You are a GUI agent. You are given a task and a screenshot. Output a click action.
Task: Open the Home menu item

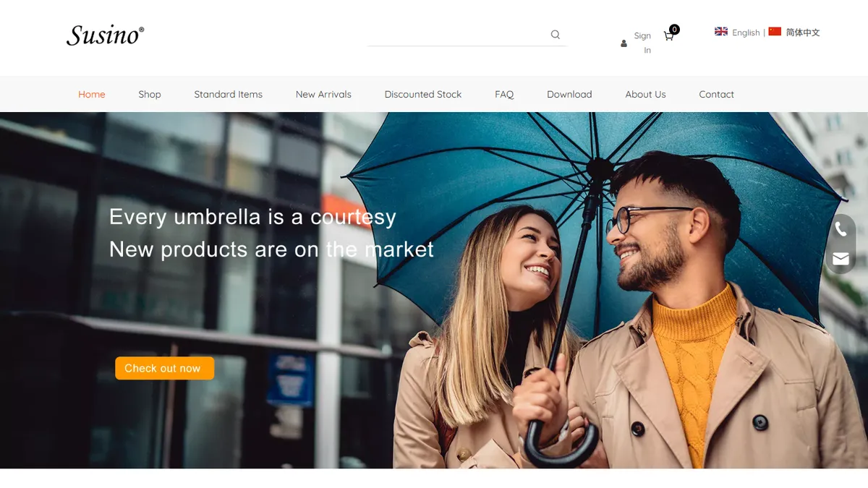point(92,94)
